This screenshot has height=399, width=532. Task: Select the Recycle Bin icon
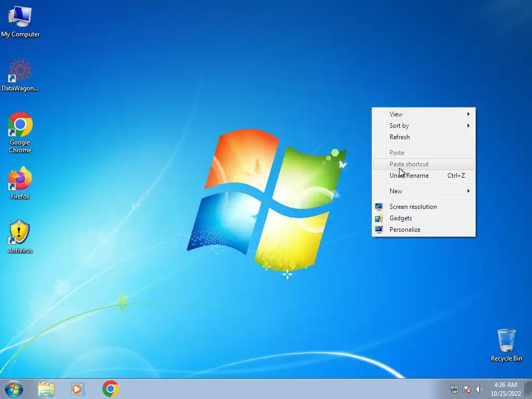click(x=506, y=345)
